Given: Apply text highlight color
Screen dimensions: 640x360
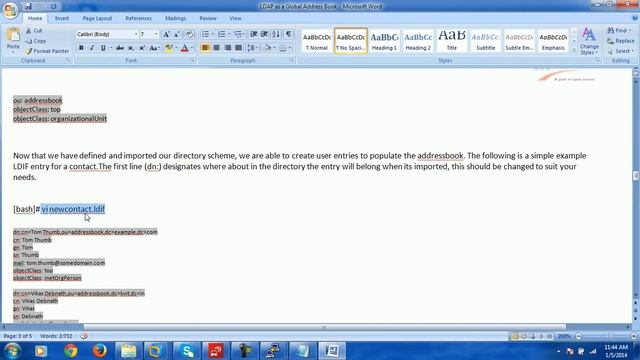Looking at the screenshot, I should [168, 48].
